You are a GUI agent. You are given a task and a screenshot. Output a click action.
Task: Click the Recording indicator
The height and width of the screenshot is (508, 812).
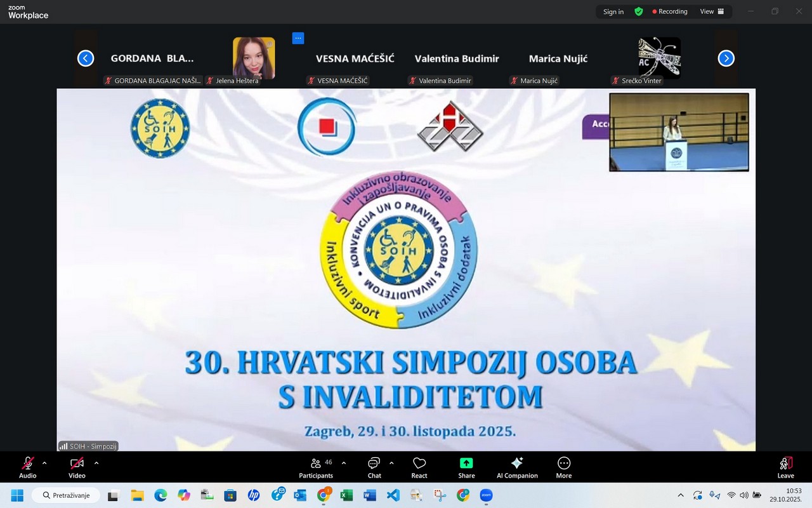point(670,11)
